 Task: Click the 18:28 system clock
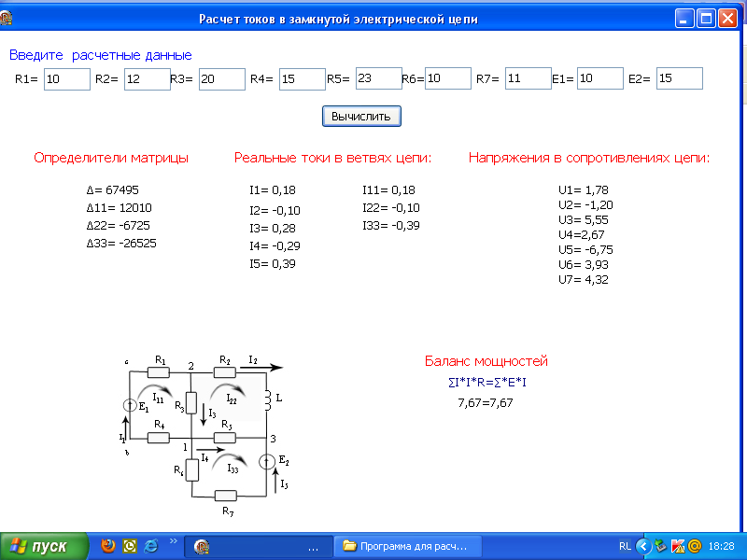[721, 546]
